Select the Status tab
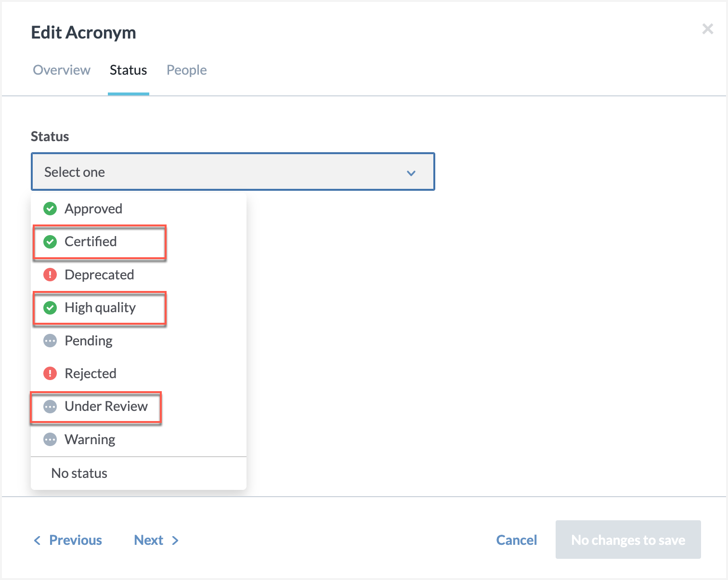This screenshot has width=728, height=580. tap(129, 70)
